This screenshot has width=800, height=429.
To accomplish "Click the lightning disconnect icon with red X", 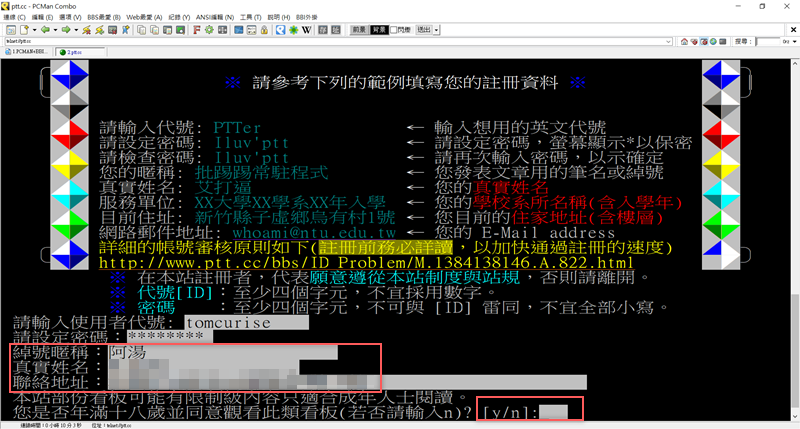I will coord(87,30).
